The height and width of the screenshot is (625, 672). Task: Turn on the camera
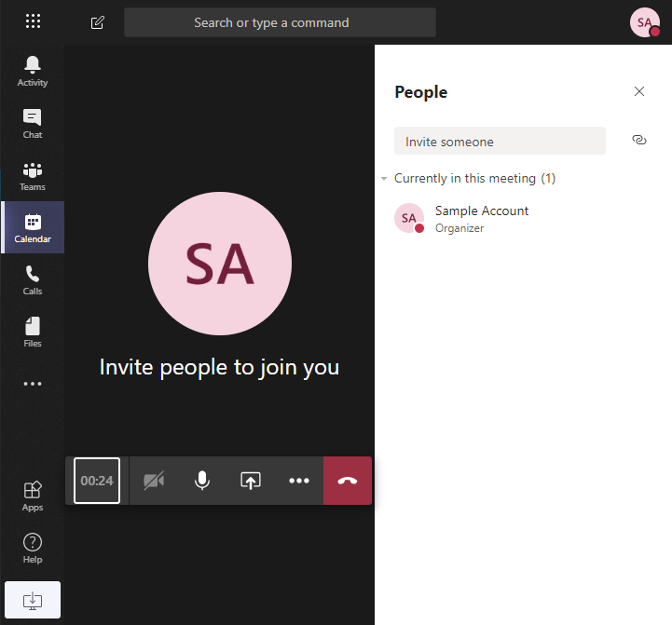pyautogui.click(x=154, y=481)
